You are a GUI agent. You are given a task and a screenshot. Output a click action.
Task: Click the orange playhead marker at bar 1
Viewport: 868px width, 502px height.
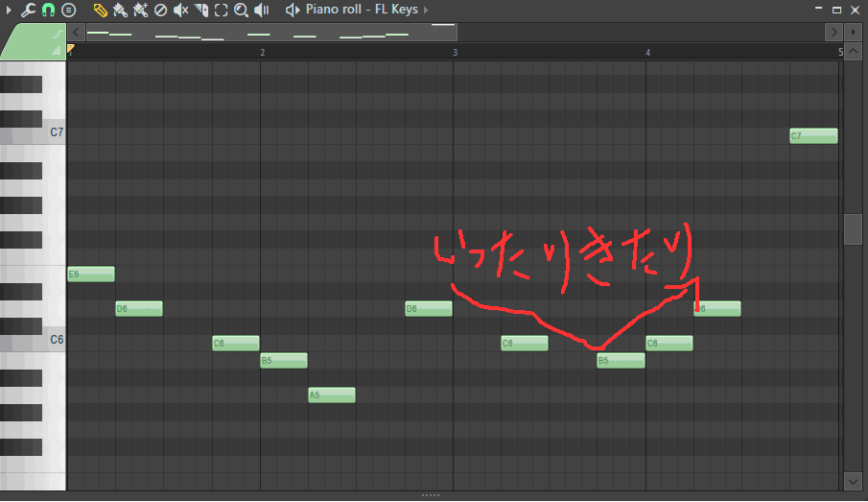[71, 49]
